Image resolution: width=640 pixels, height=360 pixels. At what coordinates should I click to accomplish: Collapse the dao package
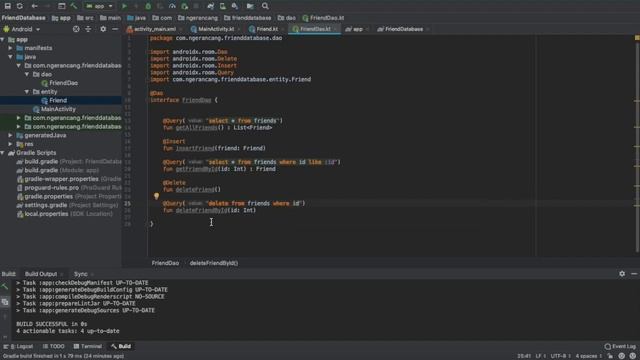click(27, 74)
